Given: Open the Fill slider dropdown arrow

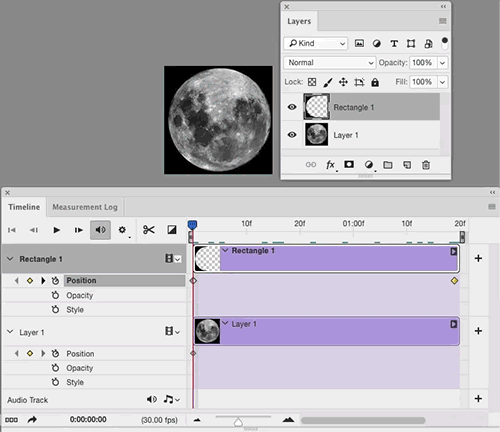Looking at the screenshot, I should [442, 82].
